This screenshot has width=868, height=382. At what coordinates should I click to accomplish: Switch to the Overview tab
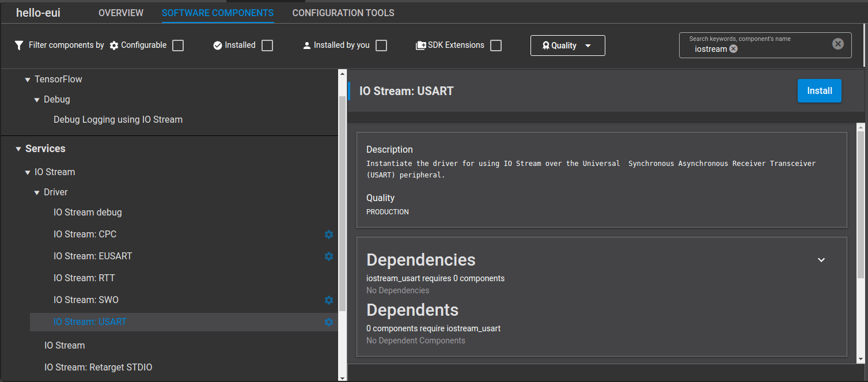pos(121,13)
